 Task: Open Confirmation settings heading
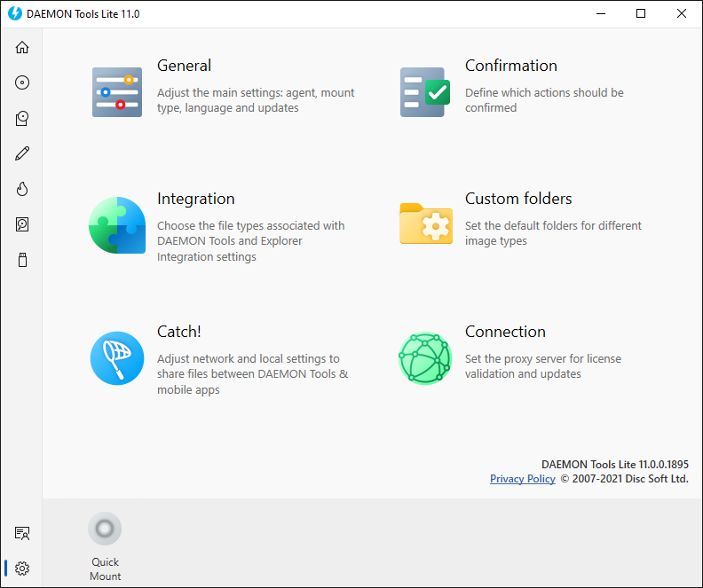[x=511, y=66]
